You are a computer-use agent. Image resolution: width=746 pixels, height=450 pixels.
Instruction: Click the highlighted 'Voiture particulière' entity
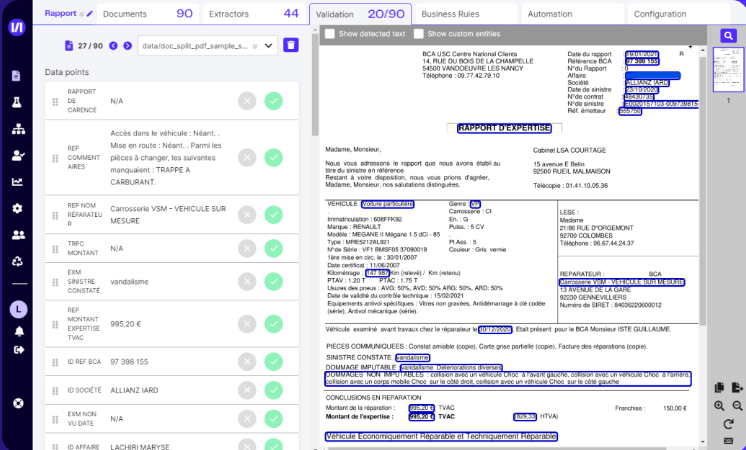[x=387, y=204]
